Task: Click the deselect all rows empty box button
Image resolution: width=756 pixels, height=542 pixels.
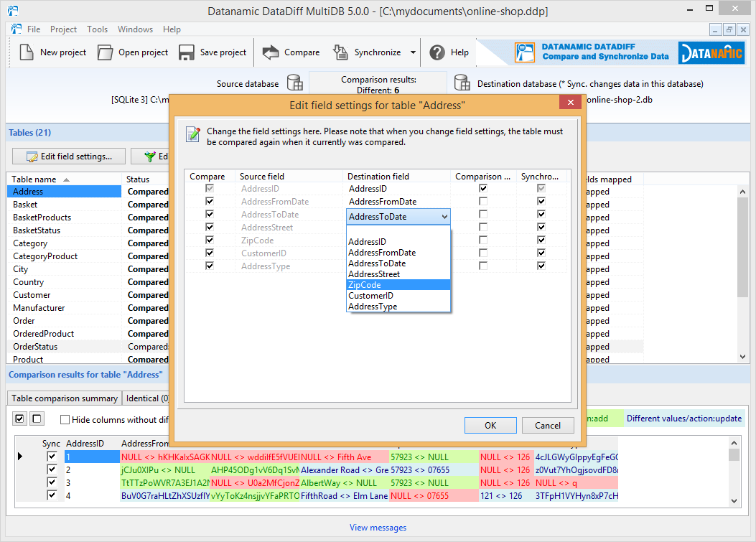Action: pyautogui.click(x=37, y=419)
